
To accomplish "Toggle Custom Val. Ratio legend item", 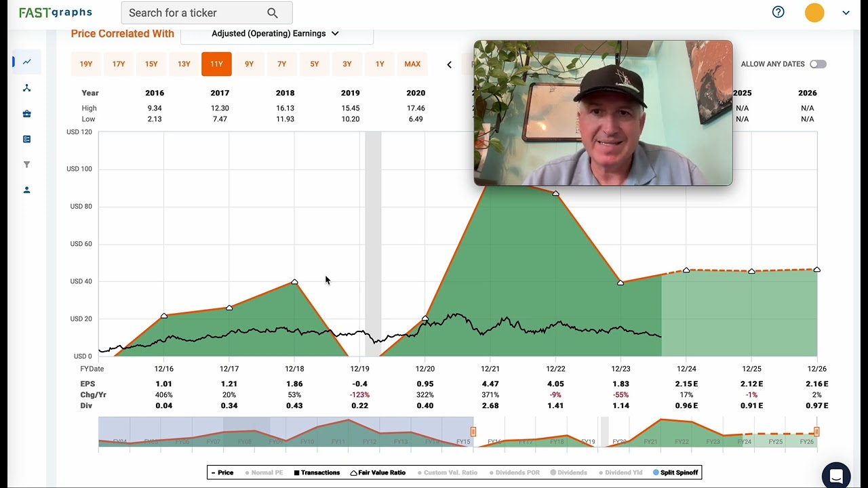I will (447, 472).
